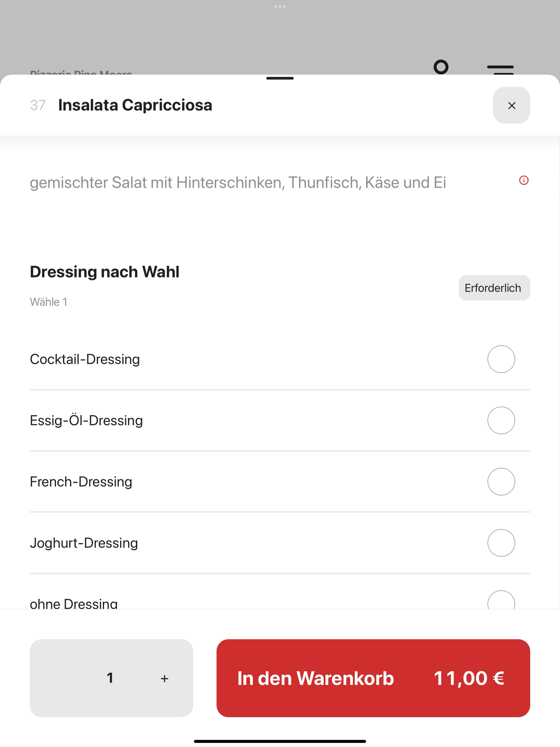Tap the 11,00 € price on button
Viewport: 560px width, 747px height.
pos(469,678)
